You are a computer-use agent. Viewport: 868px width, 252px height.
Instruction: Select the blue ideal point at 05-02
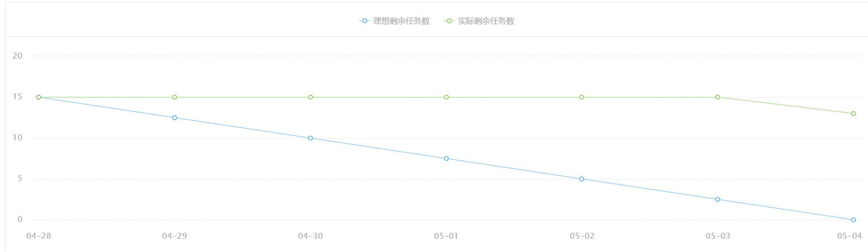coord(581,179)
